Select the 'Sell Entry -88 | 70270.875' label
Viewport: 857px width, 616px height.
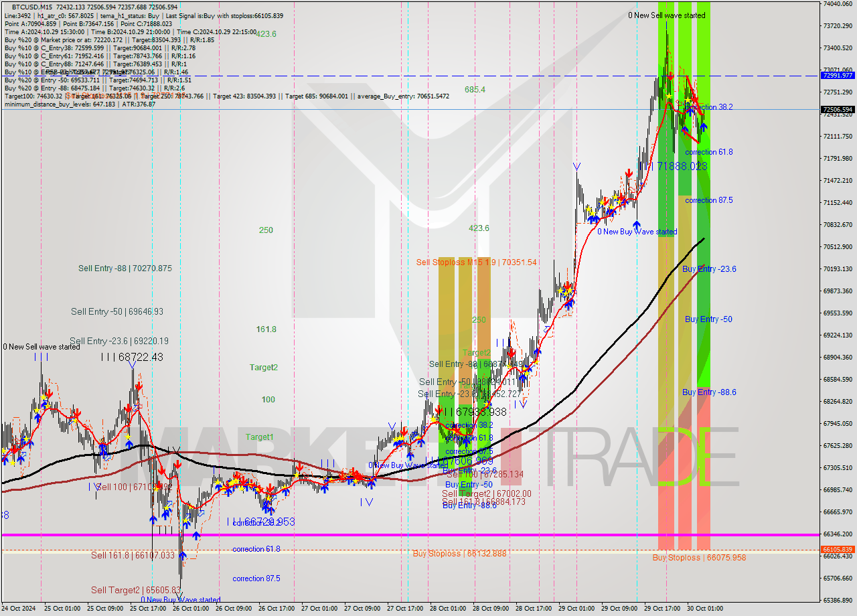125,268
